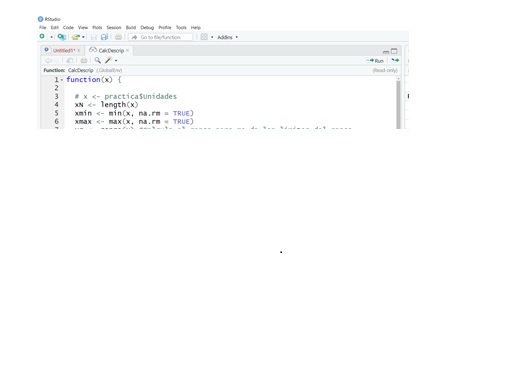Open the Debug menu
506x380 pixels.
point(147,28)
